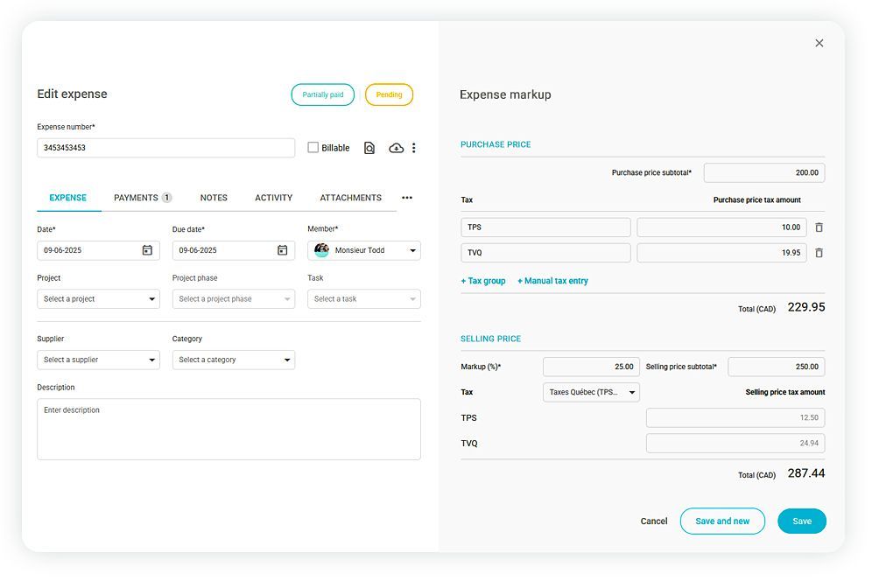This screenshot has width=872, height=588.
Task: Click the calendar icon in the Due date field
Action: [282, 250]
